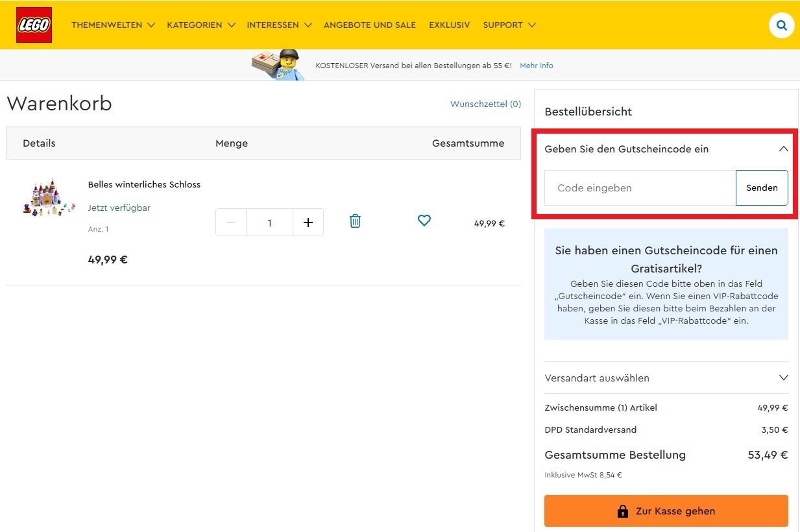The image size is (800, 532).
Task: Click Zur Kasse gehen button
Action: 666,511
